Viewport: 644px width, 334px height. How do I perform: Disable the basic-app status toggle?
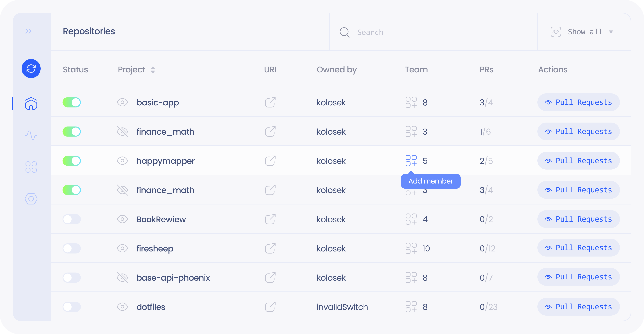pyautogui.click(x=72, y=102)
